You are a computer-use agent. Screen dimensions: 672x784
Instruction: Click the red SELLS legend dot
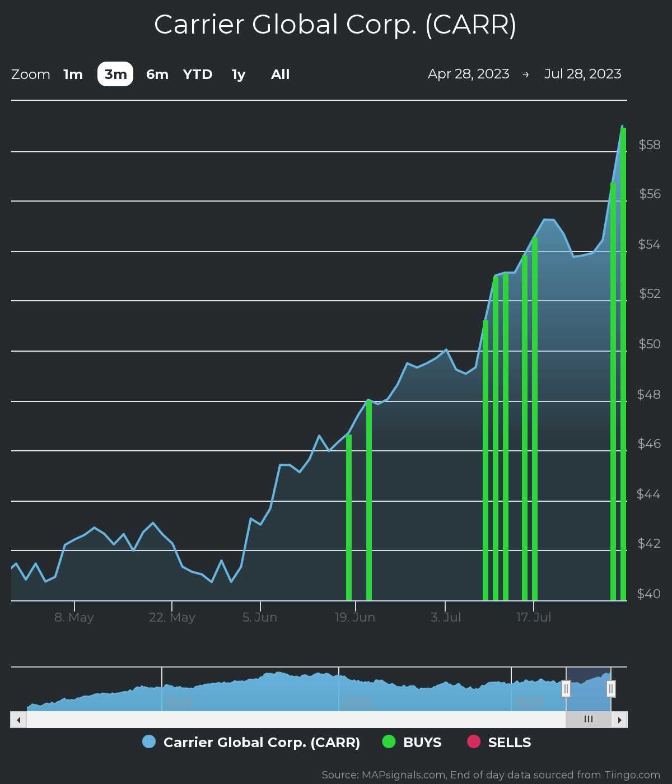(x=474, y=741)
